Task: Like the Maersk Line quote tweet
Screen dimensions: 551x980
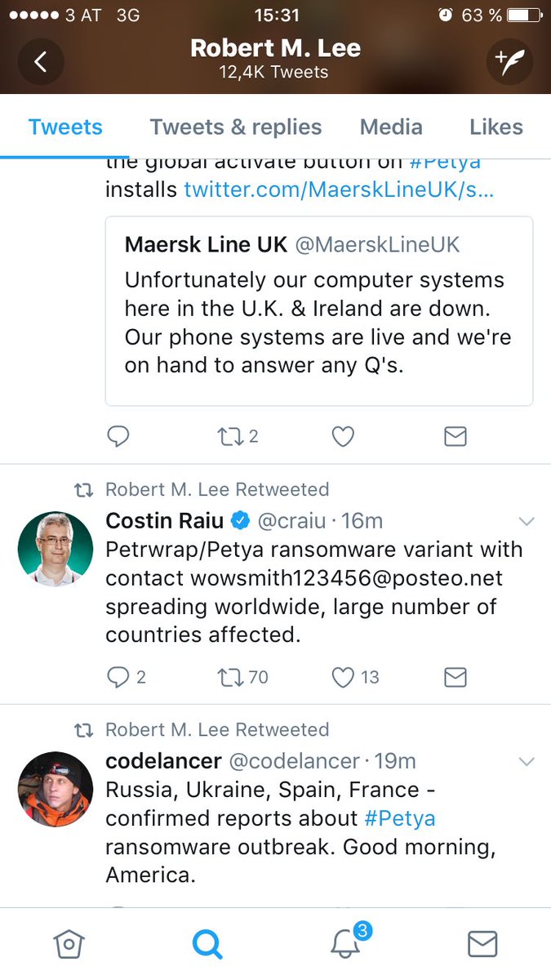Action: coord(344,437)
